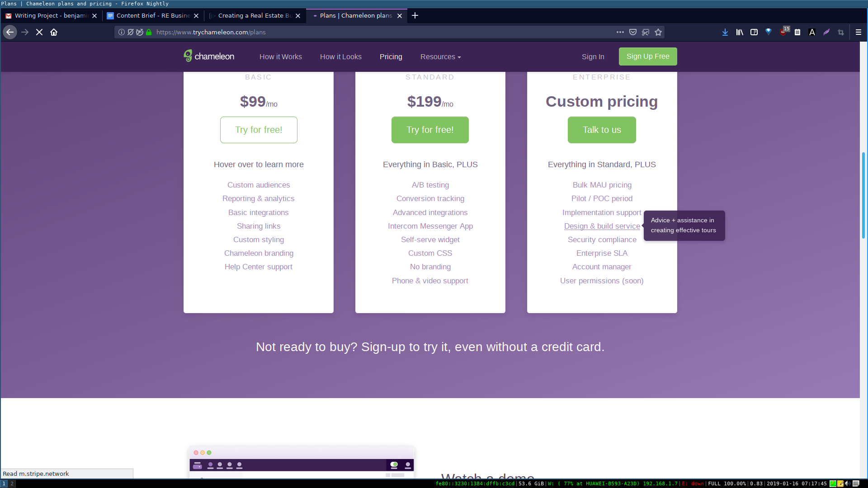Image resolution: width=868 pixels, height=488 pixels.
Task: Open the downloads arrow icon
Action: coord(725,32)
